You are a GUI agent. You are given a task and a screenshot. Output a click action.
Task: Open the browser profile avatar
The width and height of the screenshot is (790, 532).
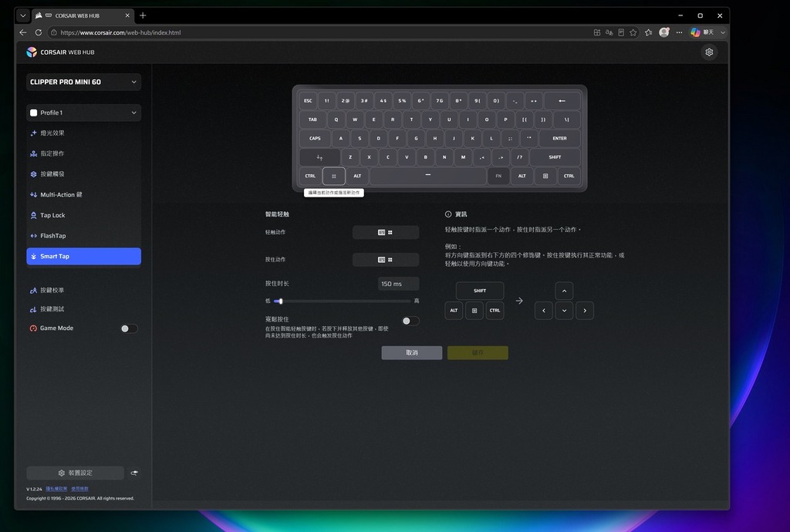pos(664,32)
